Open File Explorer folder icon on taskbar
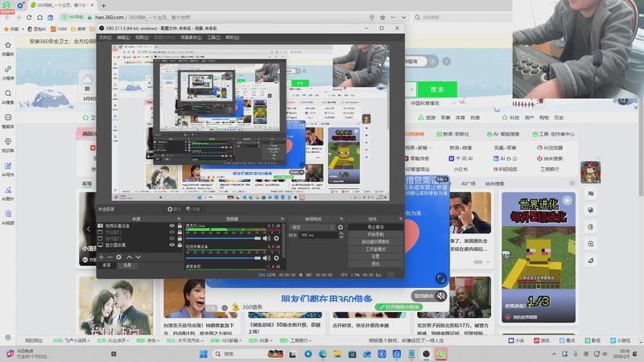 (337, 354)
